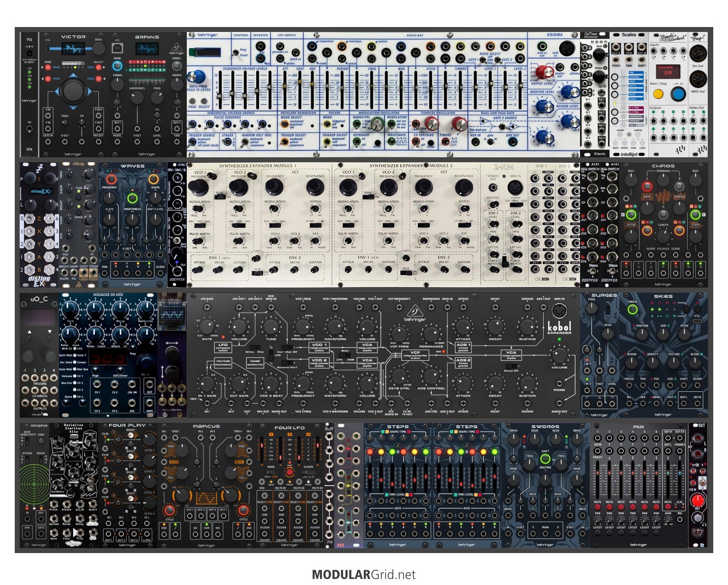Click the MIDI IN socket on Kobol Expander
This screenshot has height=585, width=728.
pyautogui.click(x=559, y=311)
